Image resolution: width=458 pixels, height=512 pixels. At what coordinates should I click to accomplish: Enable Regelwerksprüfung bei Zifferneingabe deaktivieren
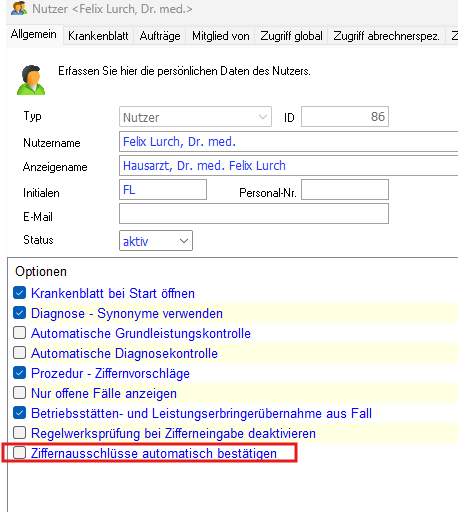[x=20, y=433]
